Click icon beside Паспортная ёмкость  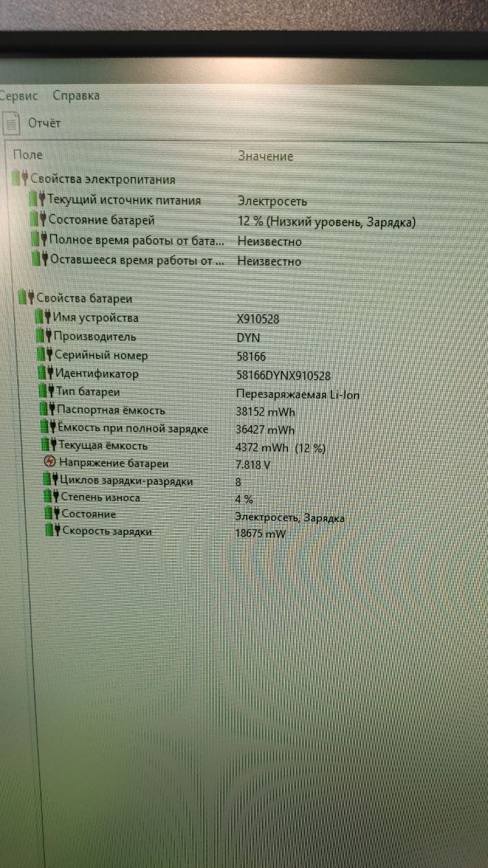[48, 410]
